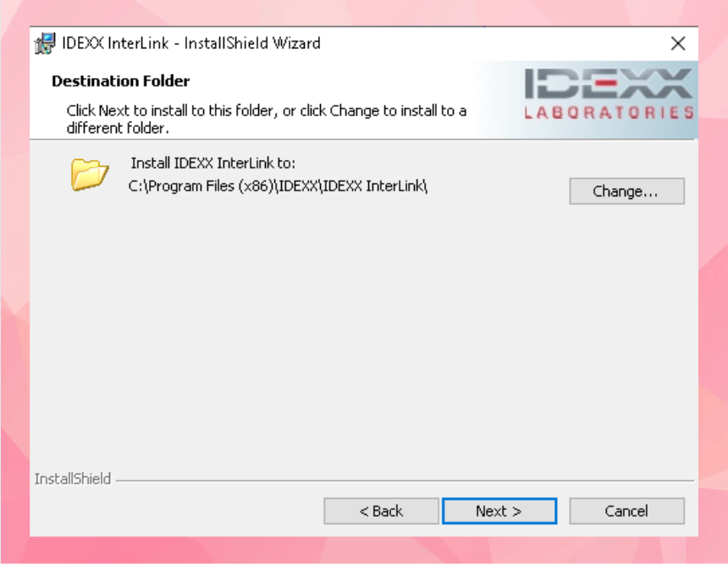Close the InstallShield Wizard with the X
728x564 pixels.
tap(678, 44)
